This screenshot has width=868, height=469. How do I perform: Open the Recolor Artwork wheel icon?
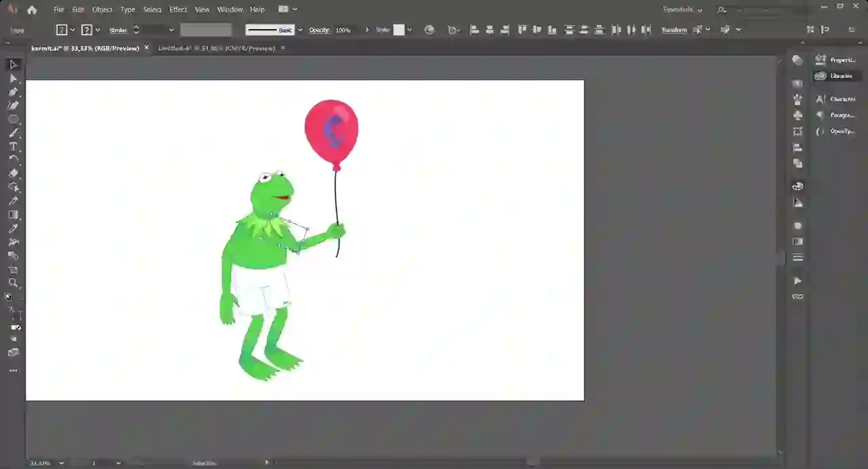coord(429,30)
